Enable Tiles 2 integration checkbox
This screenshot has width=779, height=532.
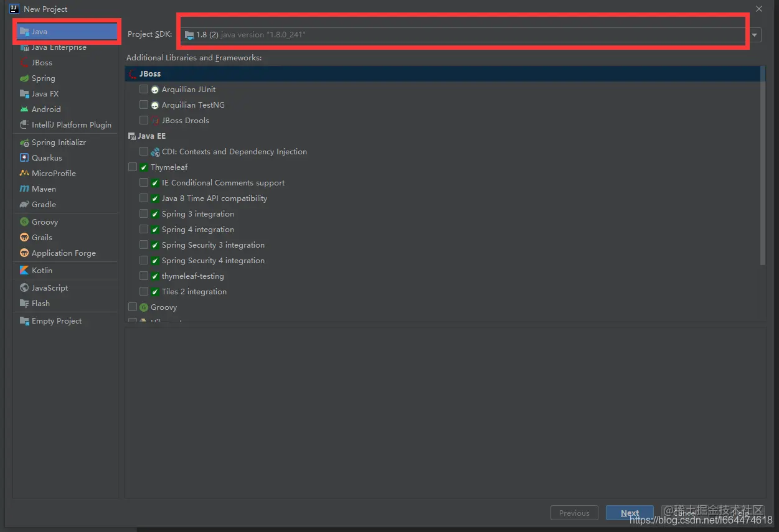[144, 292]
